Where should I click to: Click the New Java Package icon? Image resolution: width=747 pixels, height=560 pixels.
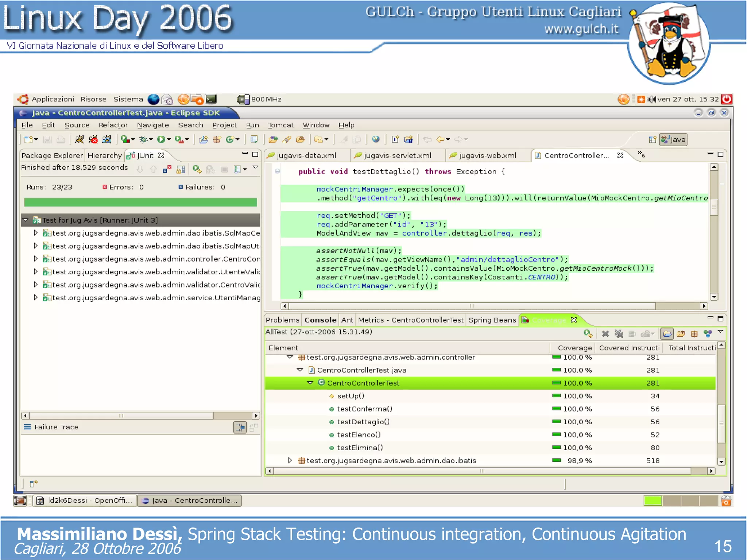click(x=217, y=139)
